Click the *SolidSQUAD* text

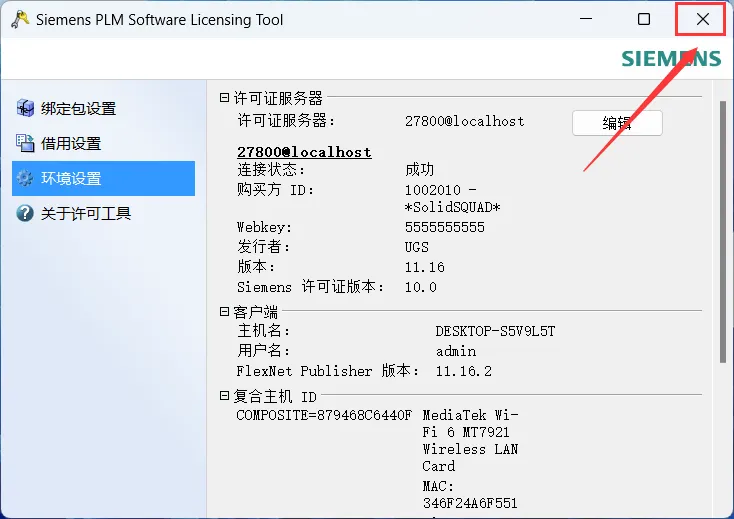pos(453,207)
